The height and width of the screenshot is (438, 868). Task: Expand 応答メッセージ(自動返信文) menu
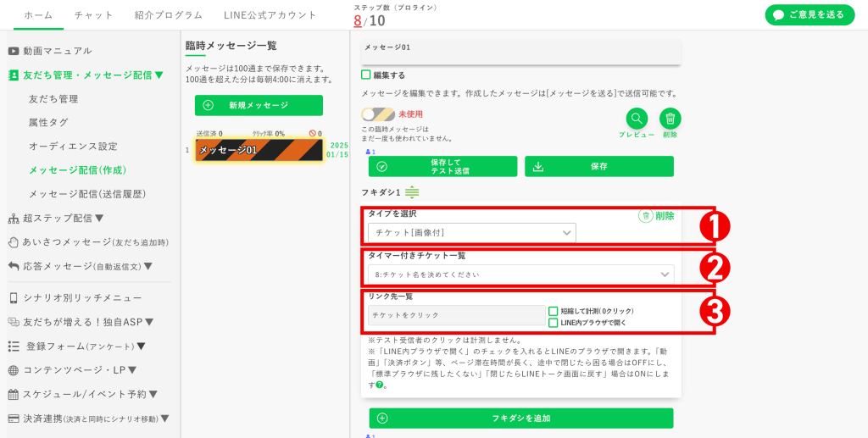147,267
